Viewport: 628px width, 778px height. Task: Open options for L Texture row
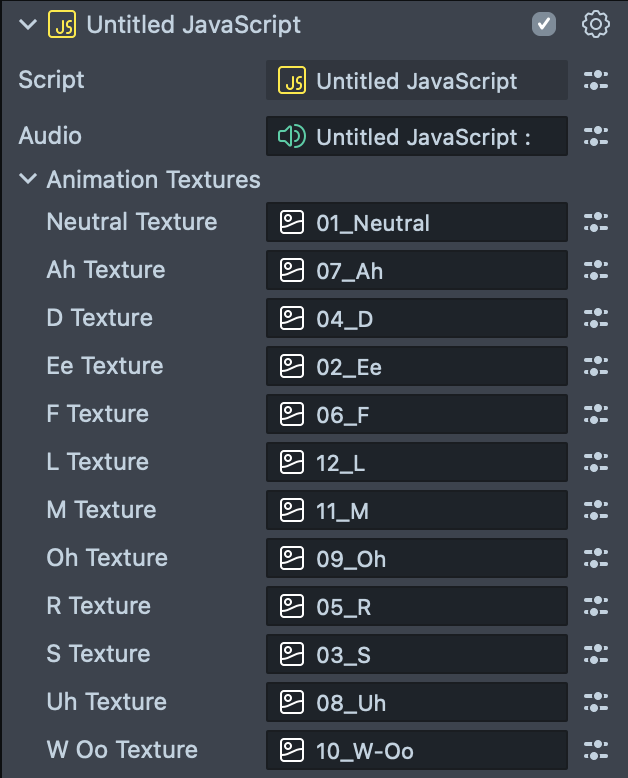tap(596, 462)
